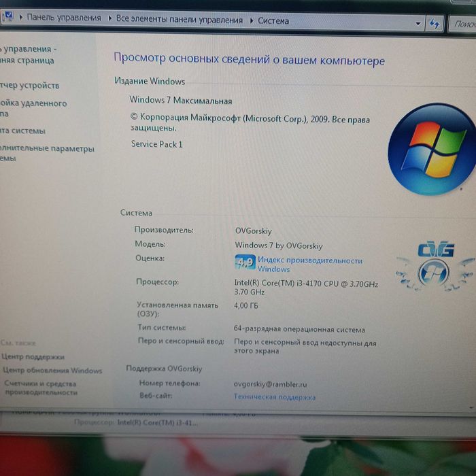Click the Поиск search field

pos(462,24)
